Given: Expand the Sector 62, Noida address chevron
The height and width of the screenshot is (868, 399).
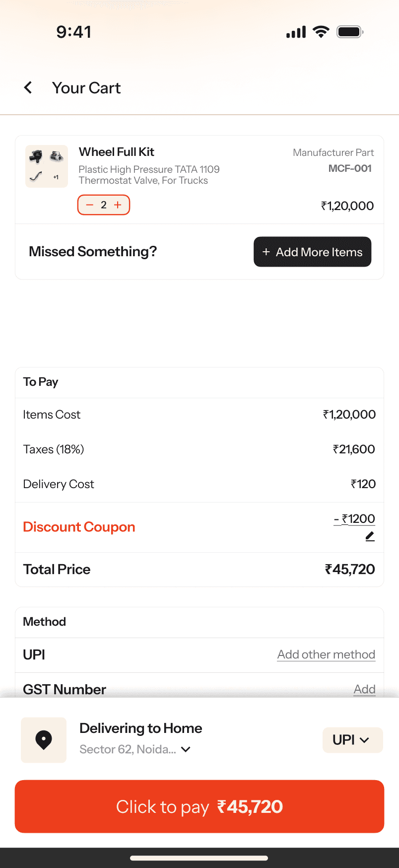Looking at the screenshot, I should tap(186, 749).
